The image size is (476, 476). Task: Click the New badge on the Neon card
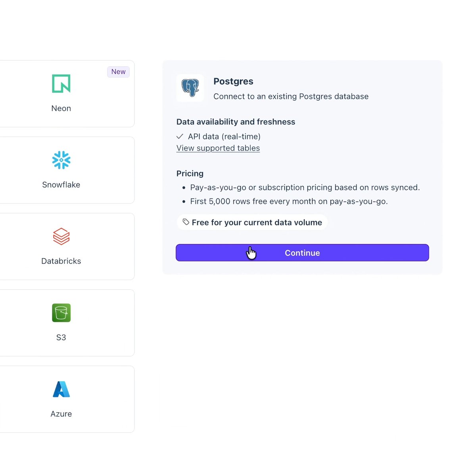(118, 72)
